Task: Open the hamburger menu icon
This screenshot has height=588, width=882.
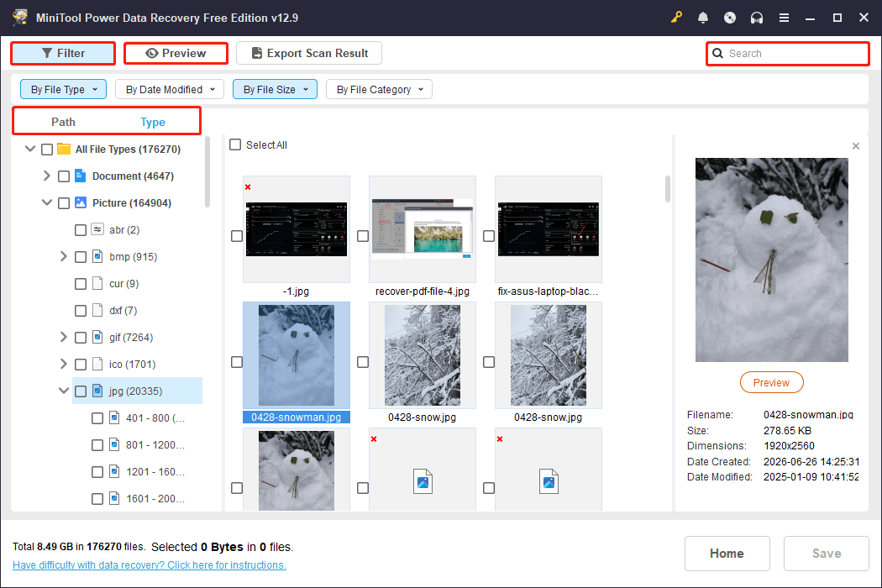Action: (784, 18)
